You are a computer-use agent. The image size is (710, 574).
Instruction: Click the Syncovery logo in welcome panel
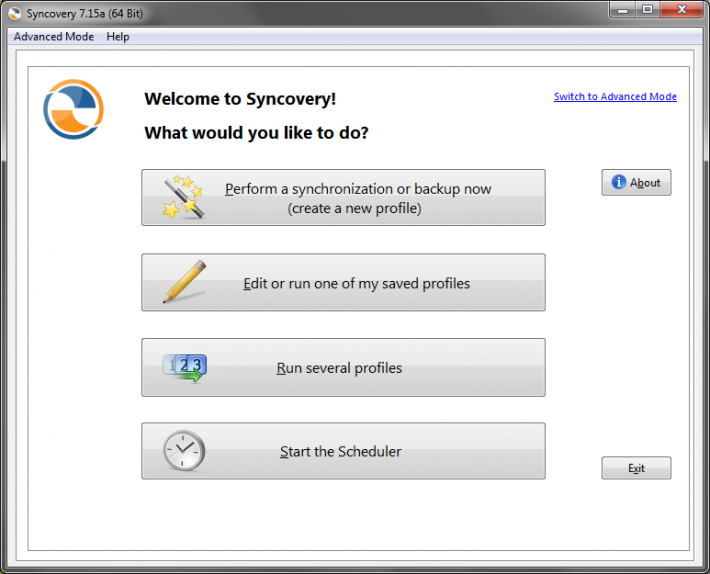click(73, 109)
